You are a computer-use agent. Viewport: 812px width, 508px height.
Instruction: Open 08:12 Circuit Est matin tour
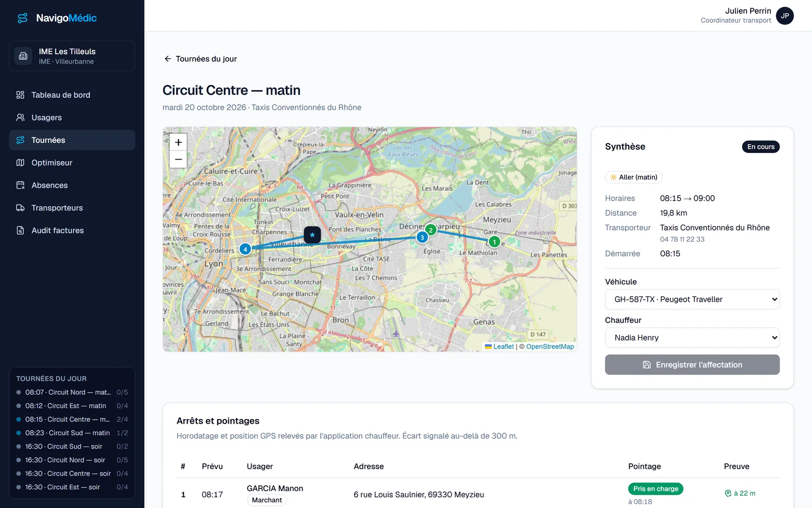[x=72, y=406]
